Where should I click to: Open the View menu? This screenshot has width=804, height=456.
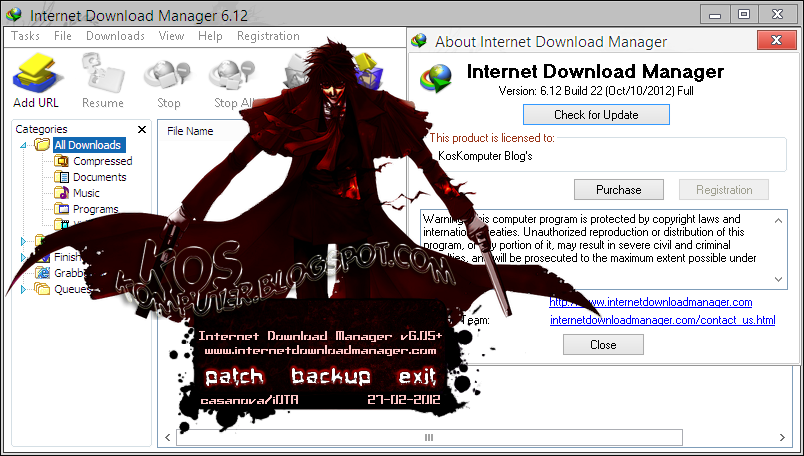pos(171,36)
